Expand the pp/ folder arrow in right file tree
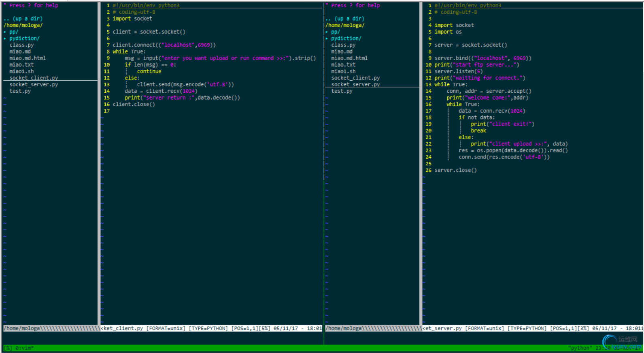 [327, 32]
